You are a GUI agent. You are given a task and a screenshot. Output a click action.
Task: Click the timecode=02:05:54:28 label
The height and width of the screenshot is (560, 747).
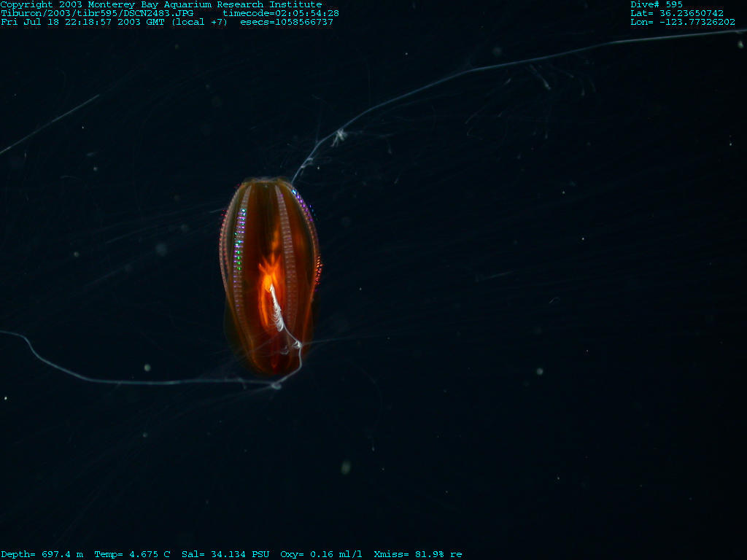click(x=280, y=13)
